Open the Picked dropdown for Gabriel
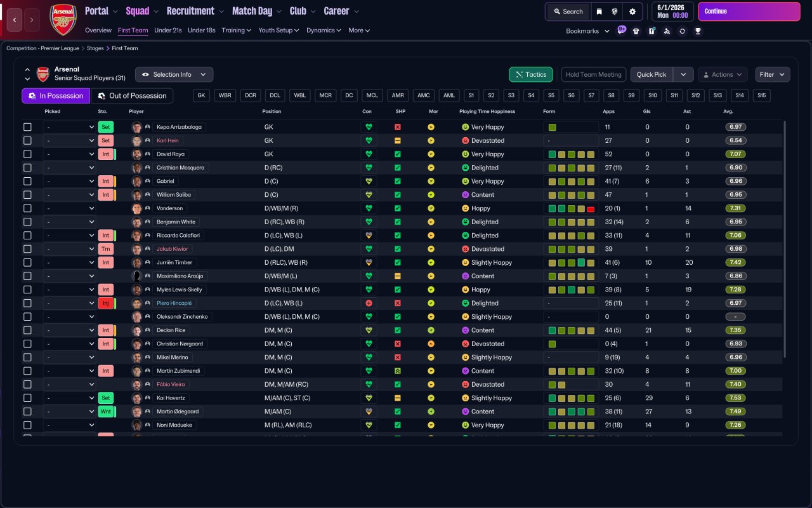Image resolution: width=812 pixels, height=508 pixels. point(69,182)
